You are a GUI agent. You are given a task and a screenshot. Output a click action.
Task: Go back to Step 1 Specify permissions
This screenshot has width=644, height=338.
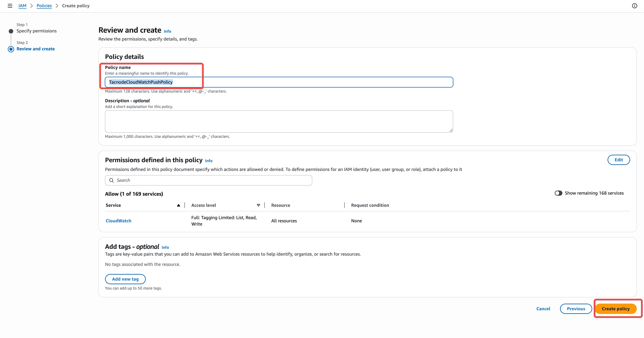[x=36, y=31]
